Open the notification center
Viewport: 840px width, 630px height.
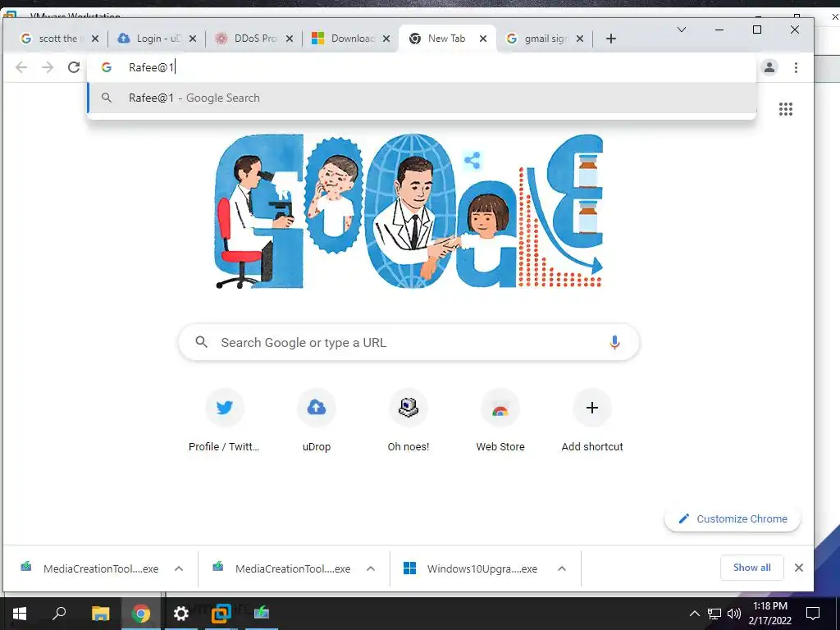813,614
